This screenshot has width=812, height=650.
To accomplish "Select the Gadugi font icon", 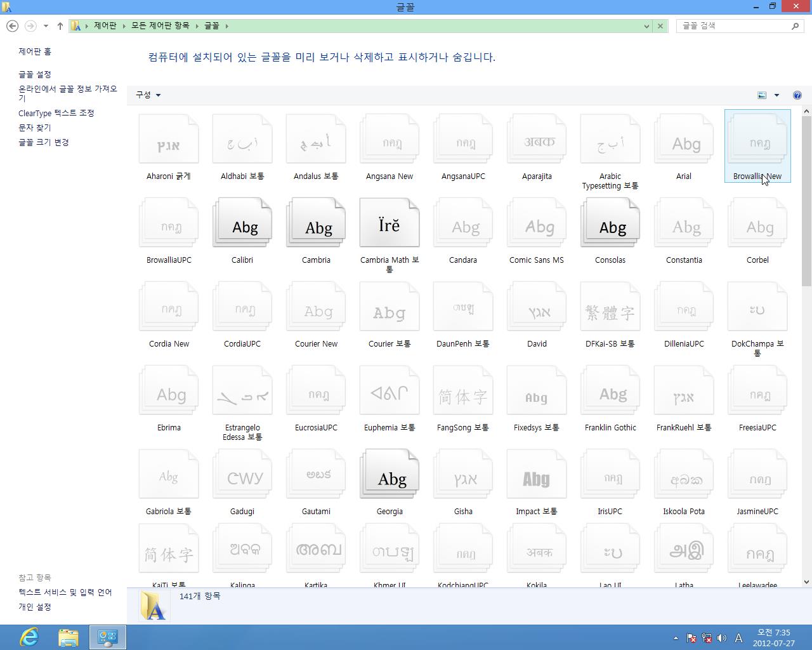I will point(242,475).
